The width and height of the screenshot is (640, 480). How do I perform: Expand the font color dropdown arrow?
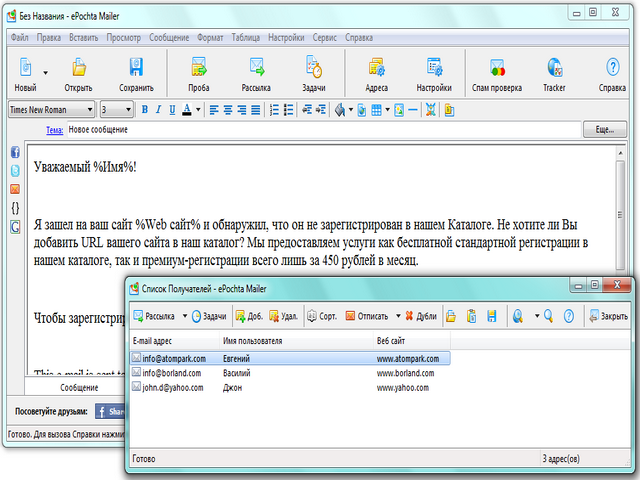pyautogui.click(x=198, y=109)
